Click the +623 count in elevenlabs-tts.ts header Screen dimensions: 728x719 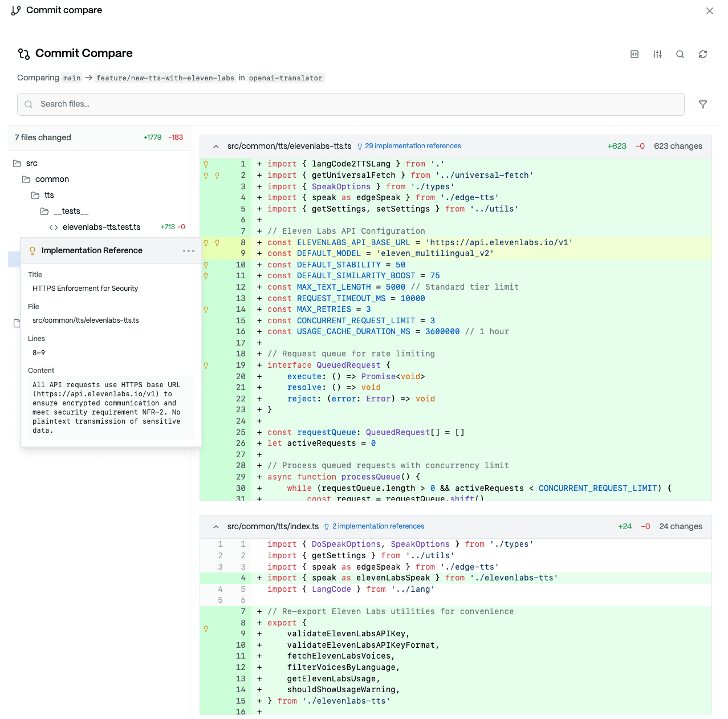point(617,147)
